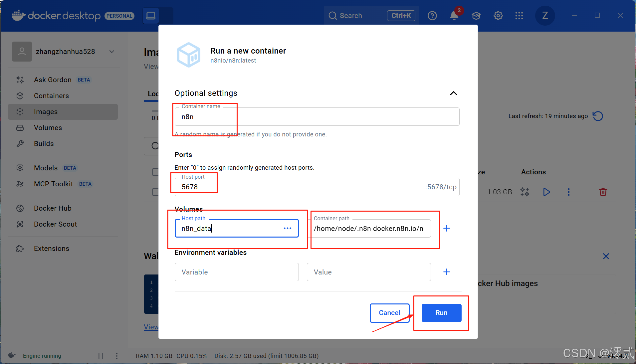Open the apps grid icon

(519, 16)
